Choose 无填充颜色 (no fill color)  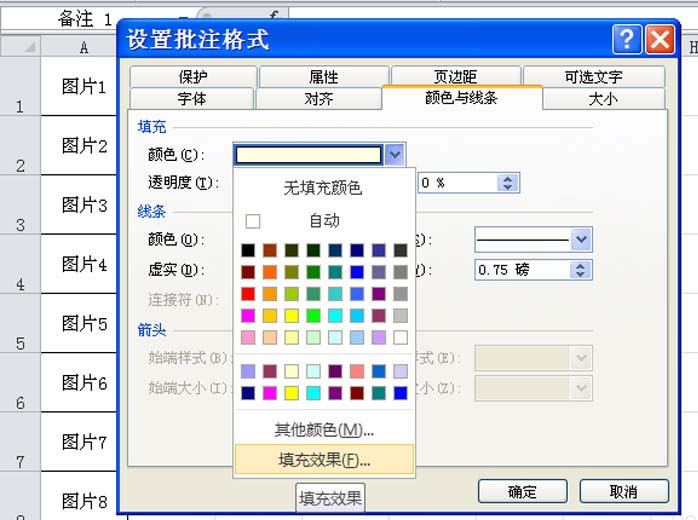(x=323, y=187)
